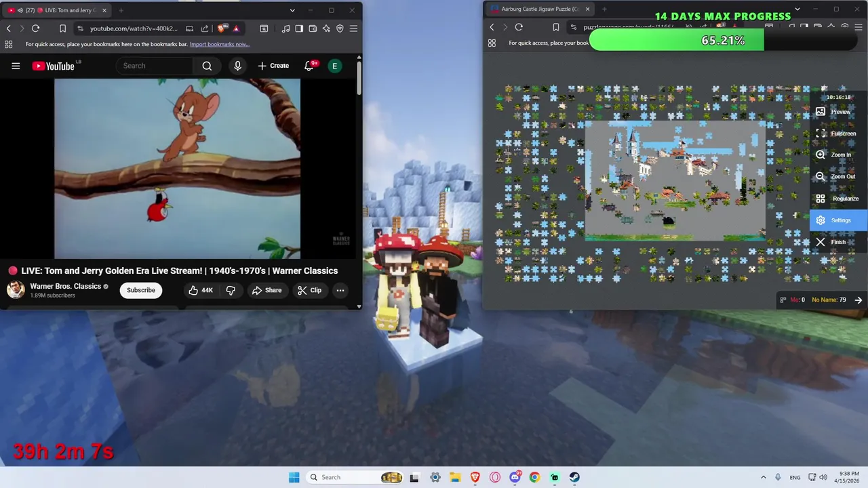Open Leo AI in the YouTube window
The image size is (868, 488).
[326, 28]
